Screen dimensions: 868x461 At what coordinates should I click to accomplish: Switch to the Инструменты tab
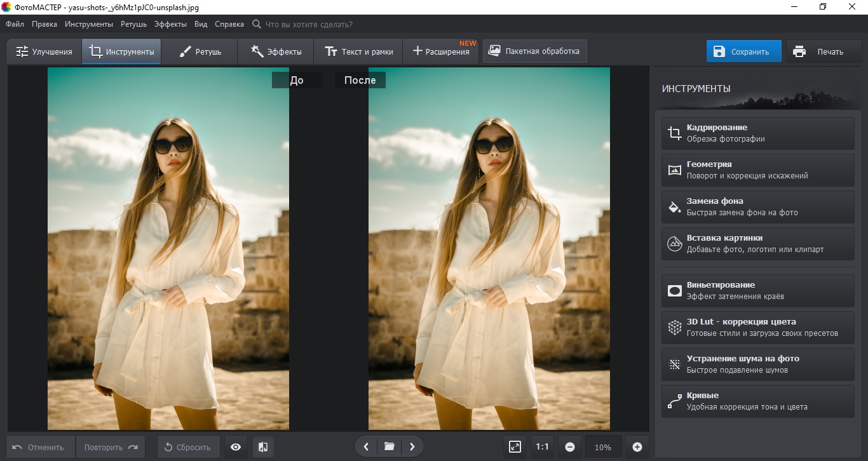pyautogui.click(x=121, y=51)
